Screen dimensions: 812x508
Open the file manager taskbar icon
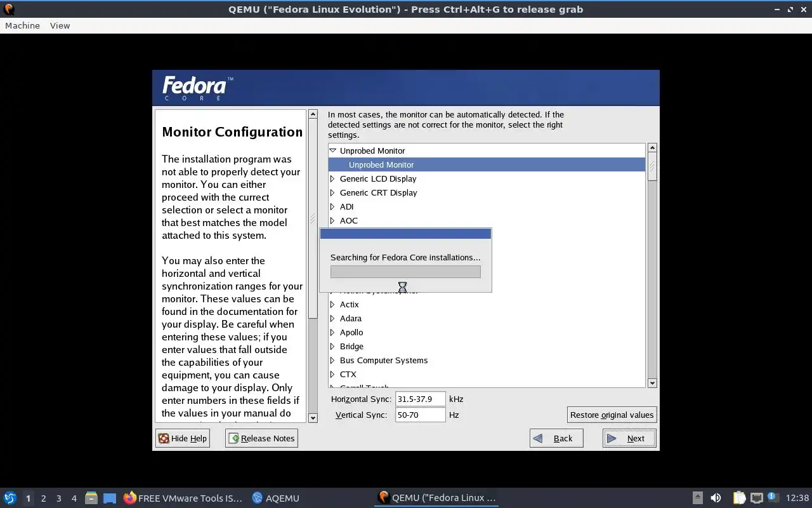(91, 498)
